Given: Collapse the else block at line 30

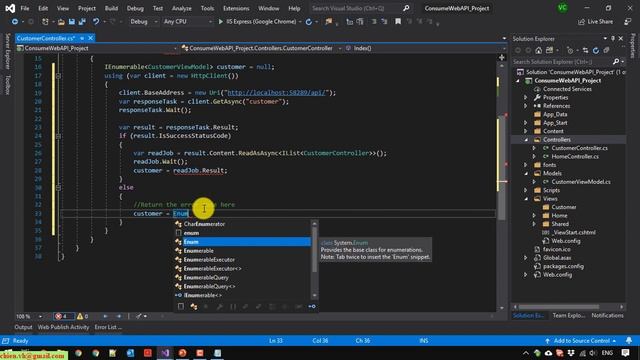Looking at the screenshot, I should coord(58,187).
